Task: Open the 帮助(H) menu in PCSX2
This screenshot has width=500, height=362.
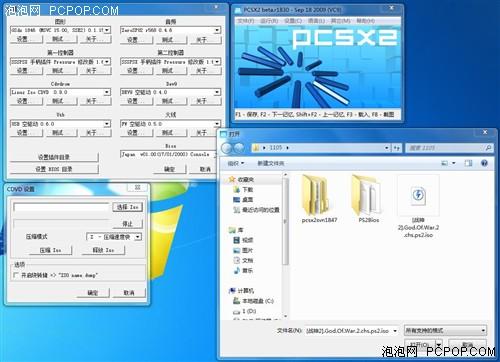Action: pyautogui.click(x=366, y=21)
